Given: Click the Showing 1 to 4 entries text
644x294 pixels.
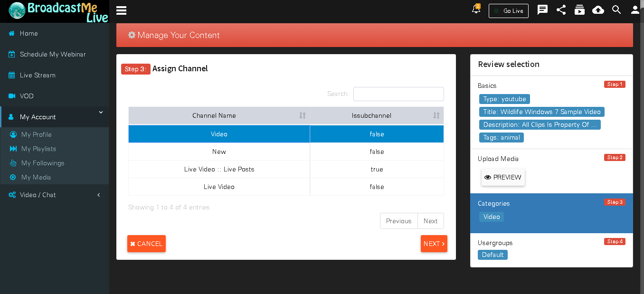Looking at the screenshot, I should tap(169, 207).
